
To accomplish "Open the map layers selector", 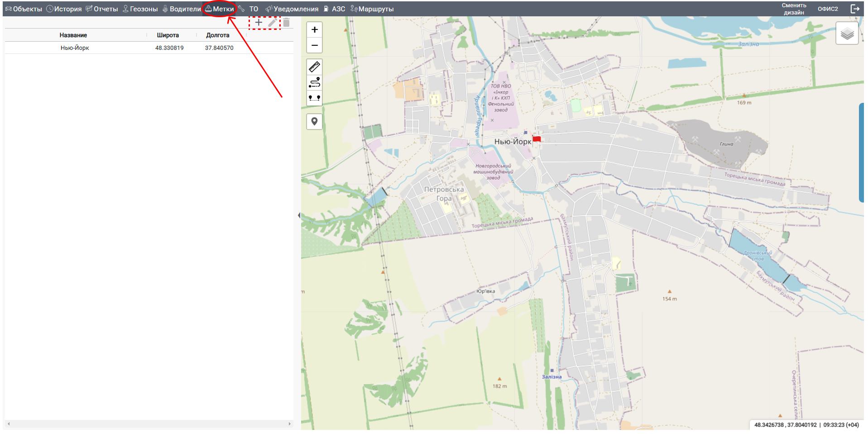I will (x=847, y=34).
